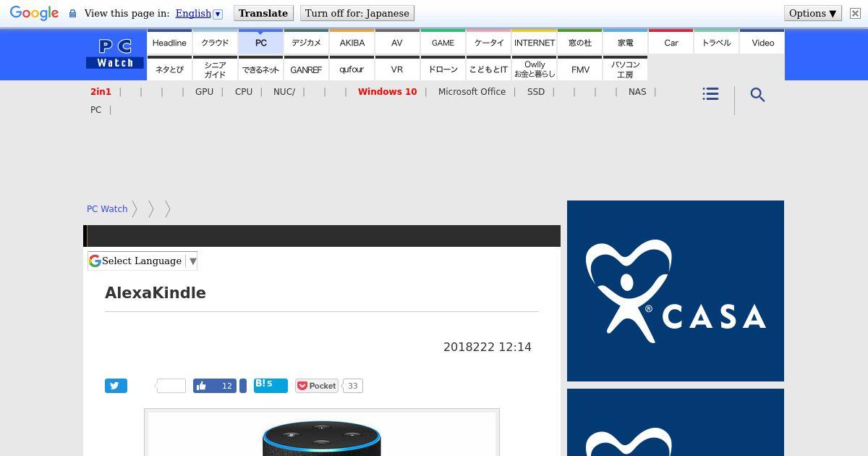
Task: Click the PC Watch breadcrumb link
Action: coord(107,208)
